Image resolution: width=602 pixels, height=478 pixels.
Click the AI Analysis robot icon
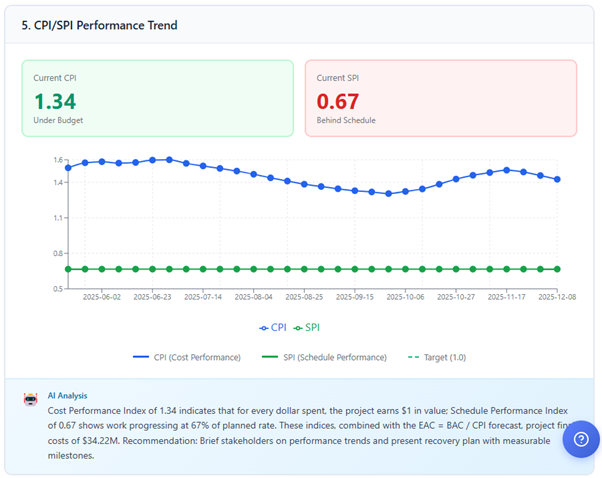(x=31, y=398)
